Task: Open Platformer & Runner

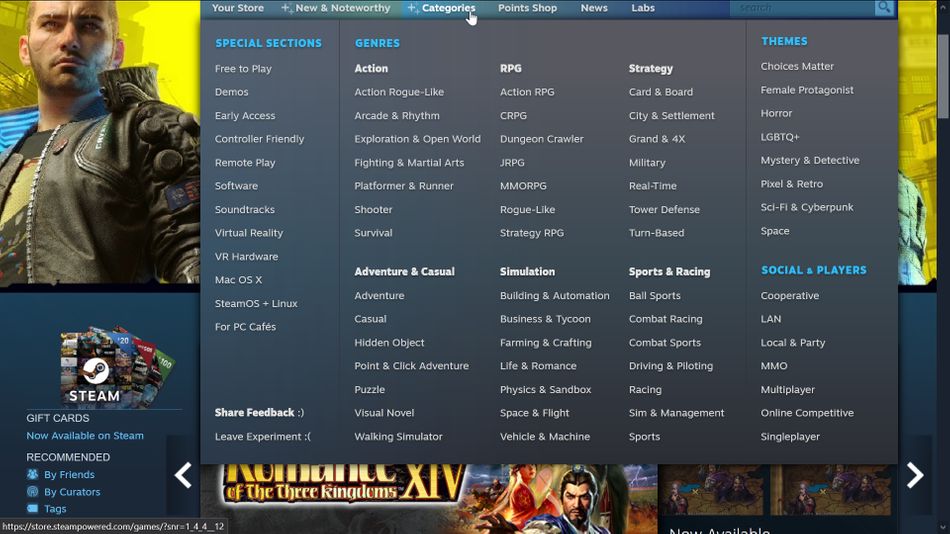Action: point(404,186)
